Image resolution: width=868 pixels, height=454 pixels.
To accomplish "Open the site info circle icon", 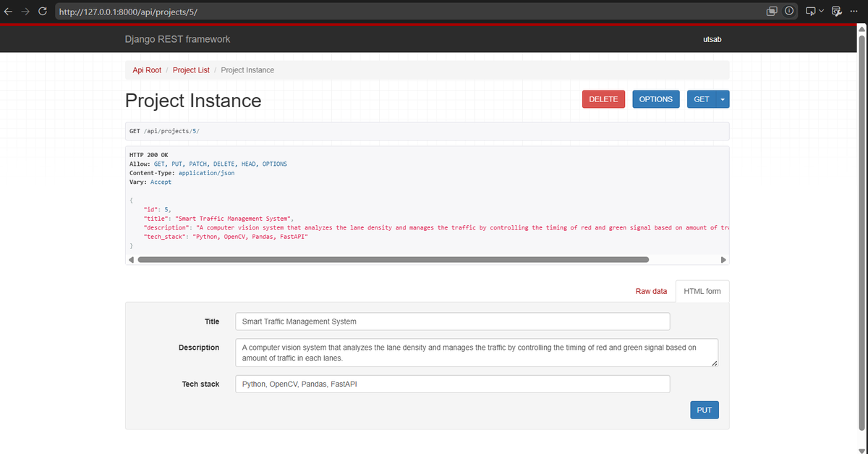I will (788, 12).
